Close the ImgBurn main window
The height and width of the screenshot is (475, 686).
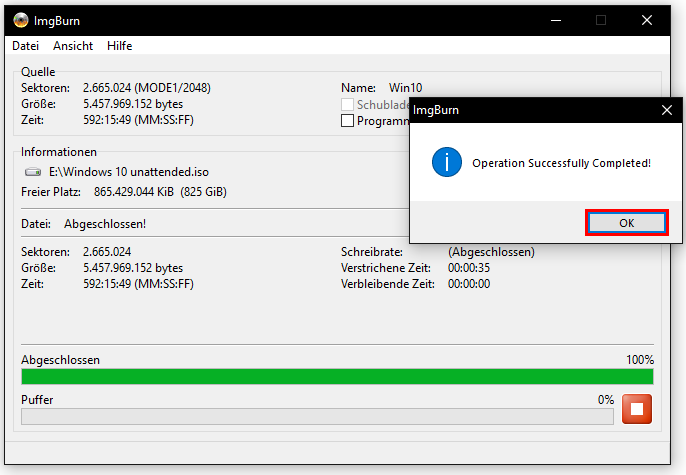[647, 20]
